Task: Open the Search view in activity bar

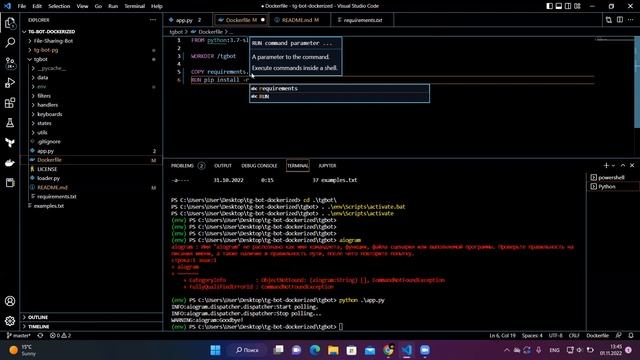Action: coord(10,42)
